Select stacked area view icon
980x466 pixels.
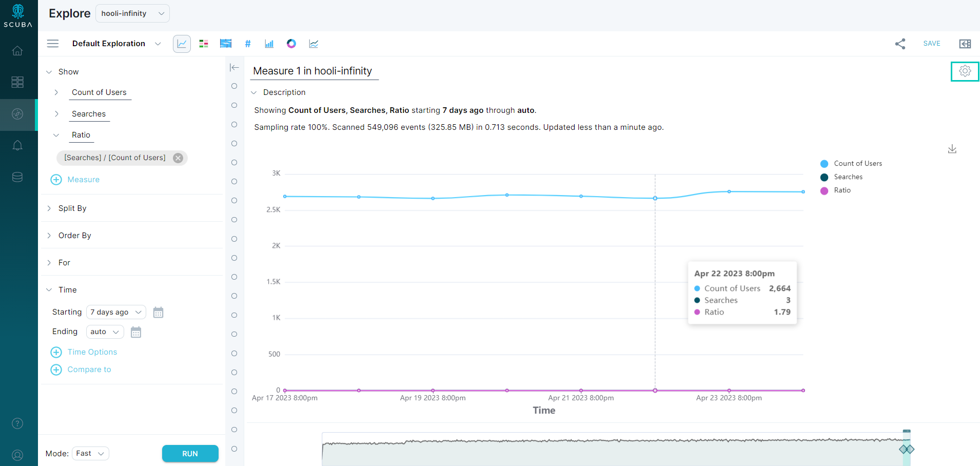coord(226,44)
